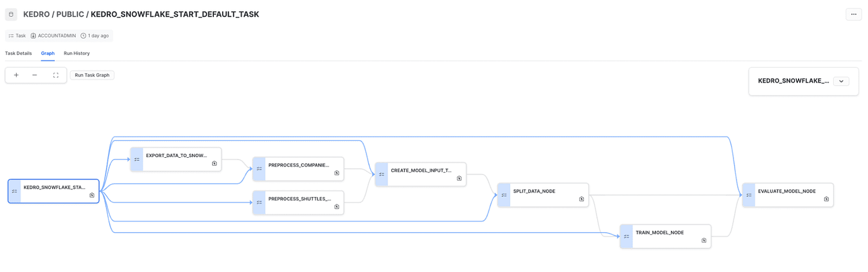Click the 1 day ago timestamp
Image resolution: width=868 pixels, height=272 pixels.
(98, 36)
